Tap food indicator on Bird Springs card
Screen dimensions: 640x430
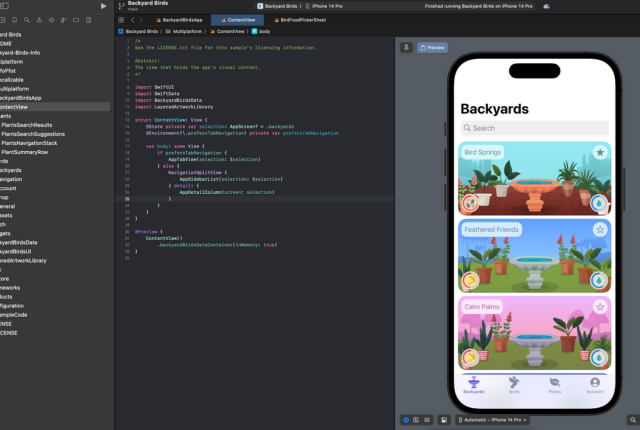point(470,203)
